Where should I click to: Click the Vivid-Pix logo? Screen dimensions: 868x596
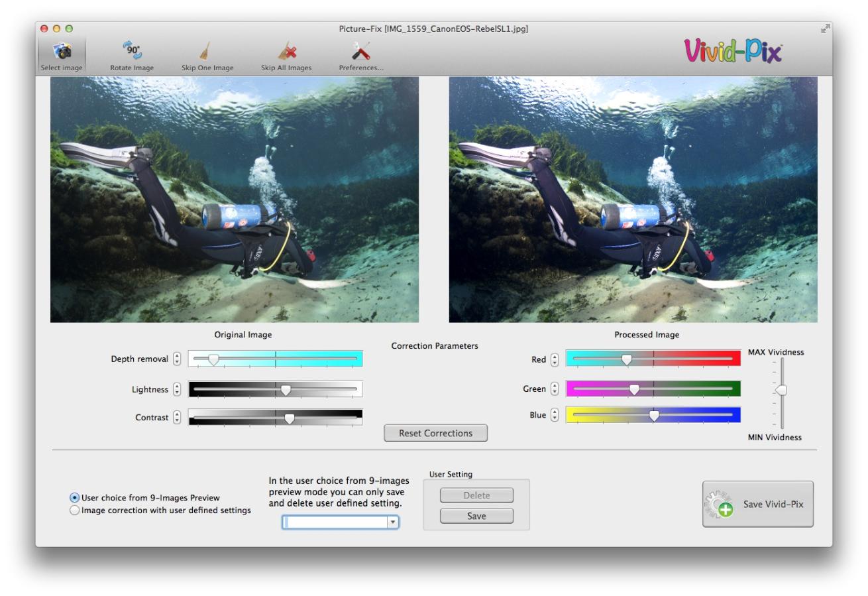coord(733,50)
